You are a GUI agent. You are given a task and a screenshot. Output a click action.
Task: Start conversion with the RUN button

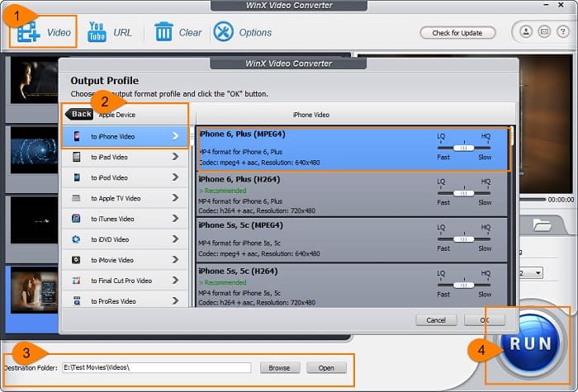coord(530,343)
